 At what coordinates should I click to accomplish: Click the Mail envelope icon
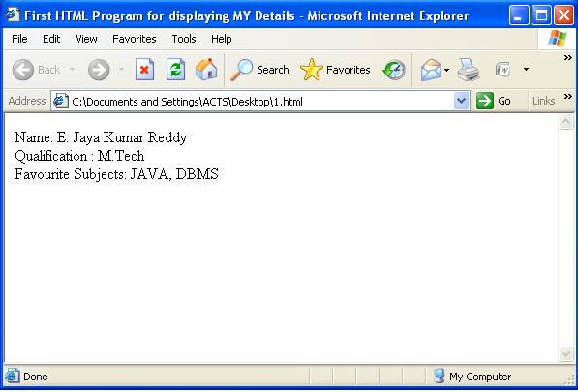pos(430,70)
